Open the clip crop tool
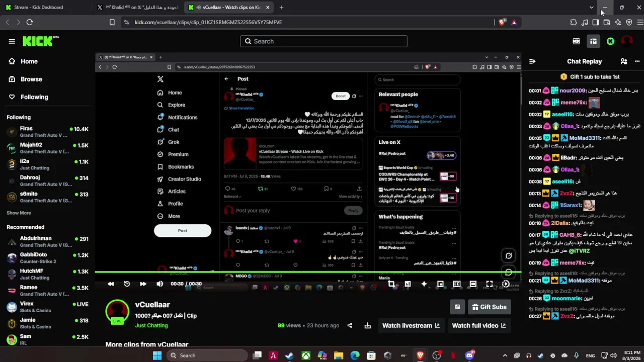The width and height of the screenshot is (644, 362). pos(391,284)
